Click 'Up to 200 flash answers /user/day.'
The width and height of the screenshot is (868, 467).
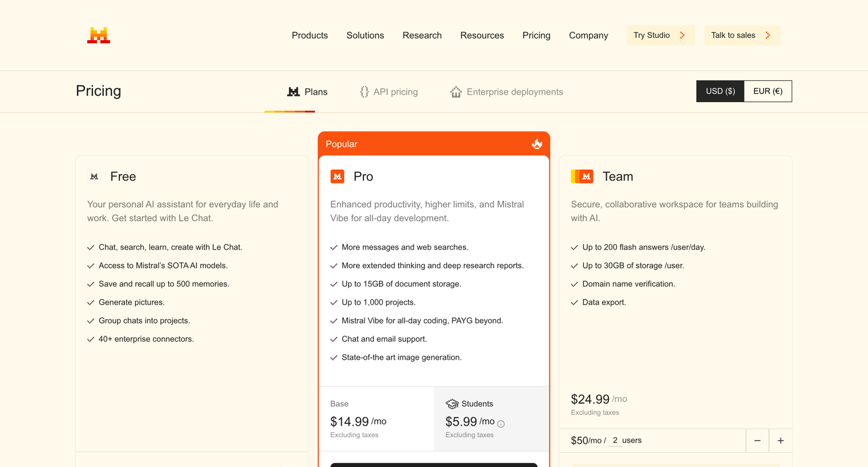pyautogui.click(x=644, y=247)
